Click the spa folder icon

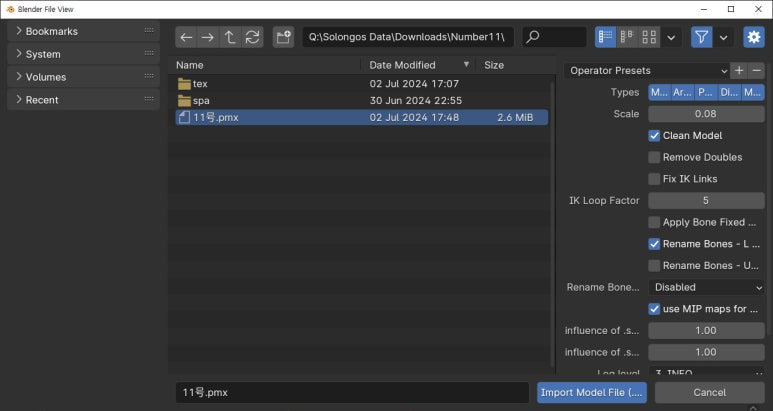pos(184,101)
